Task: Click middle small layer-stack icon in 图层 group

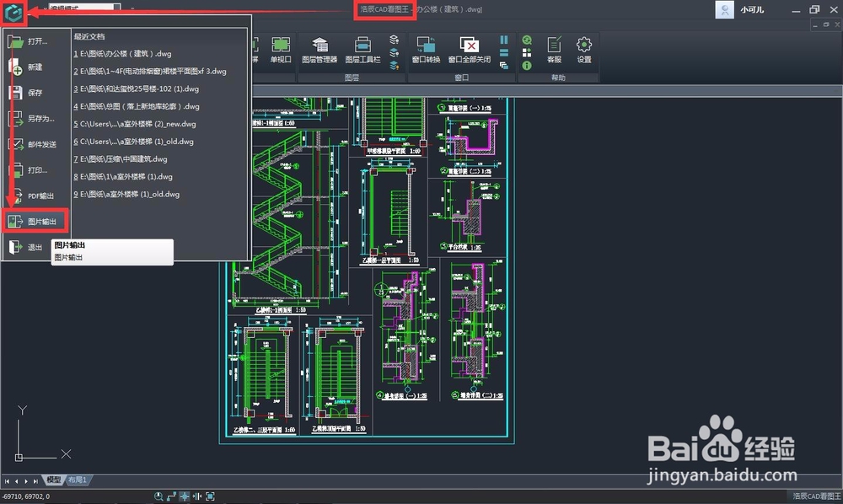Action: [x=394, y=52]
